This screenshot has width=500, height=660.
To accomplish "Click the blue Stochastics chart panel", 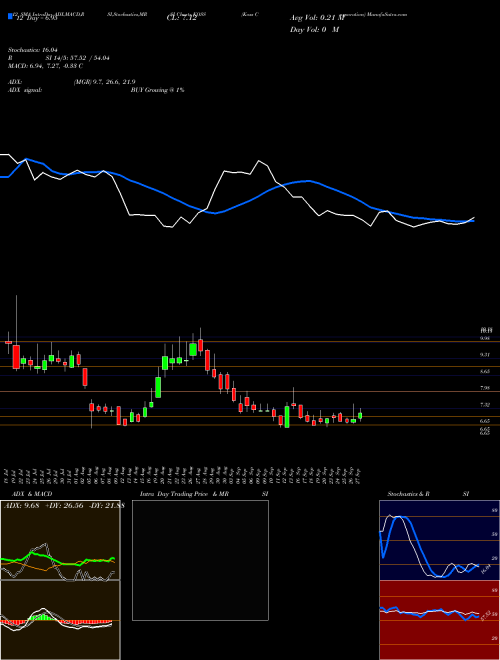I will click(439, 540).
